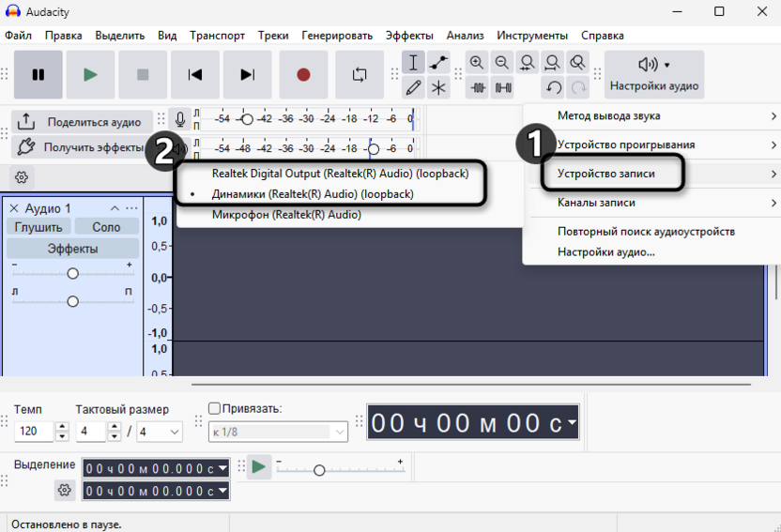781x532 pixels.
Task: Start playback with the green Play button
Action: 91,75
